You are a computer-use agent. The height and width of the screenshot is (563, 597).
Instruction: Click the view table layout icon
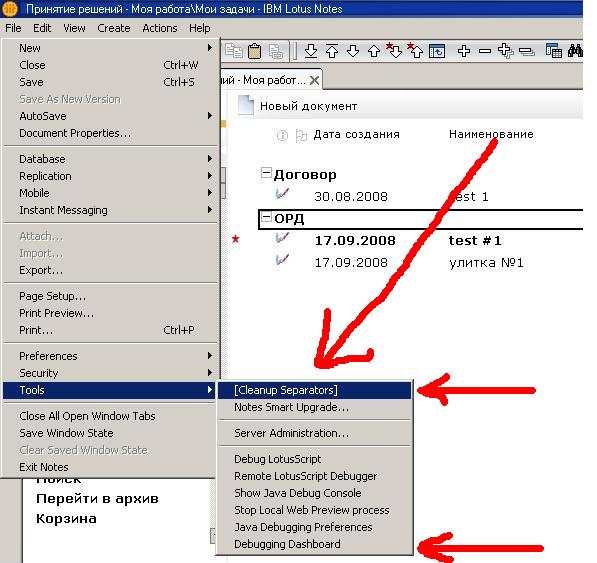click(554, 51)
